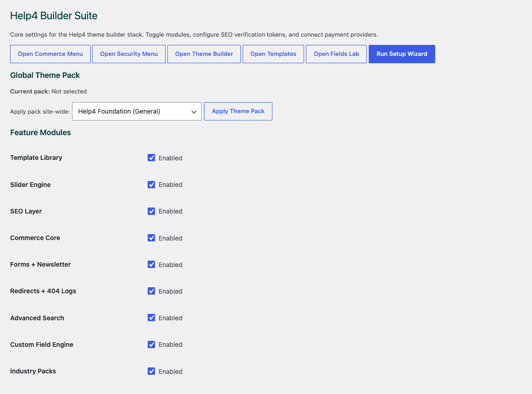Select the Help4 Builder Suite heading
This screenshot has height=394, width=532.
point(54,16)
